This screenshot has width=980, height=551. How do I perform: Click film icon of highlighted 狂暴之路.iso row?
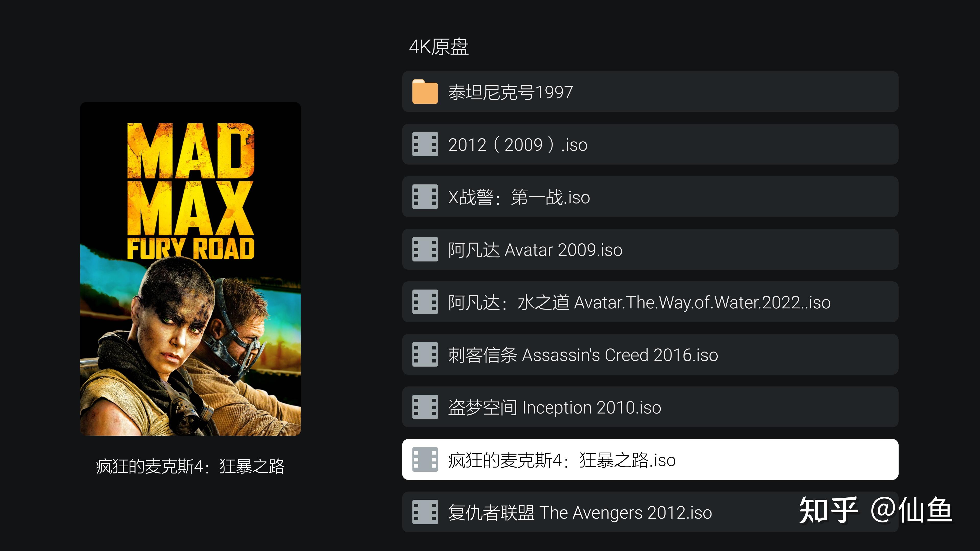point(425,459)
